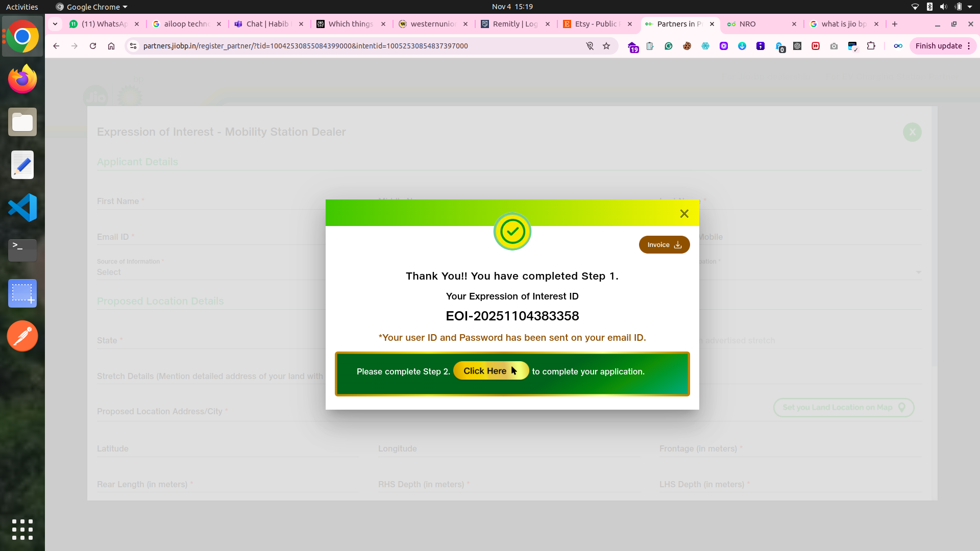The image size is (980, 551).
Task: Launch Visual Studio Code from dock
Action: pos(22,208)
